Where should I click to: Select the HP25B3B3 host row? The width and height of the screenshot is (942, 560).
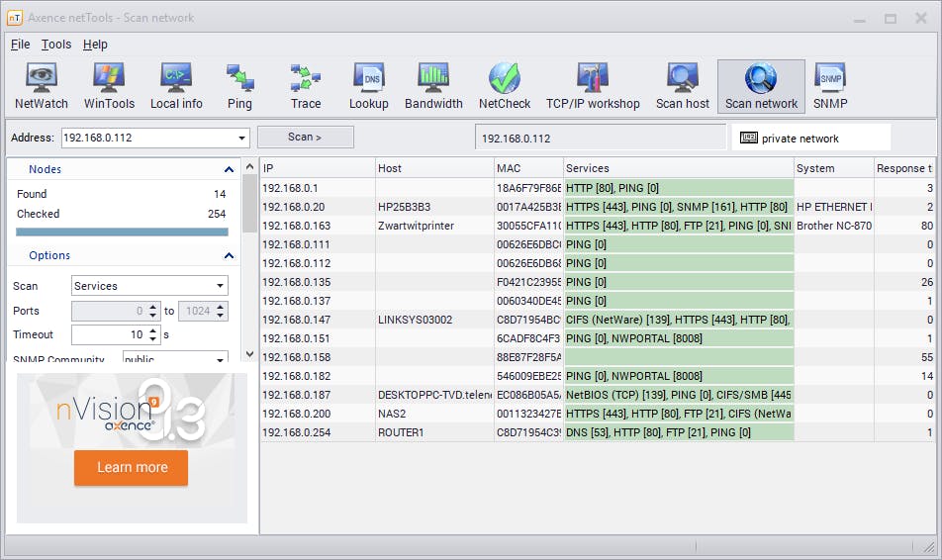[598, 207]
